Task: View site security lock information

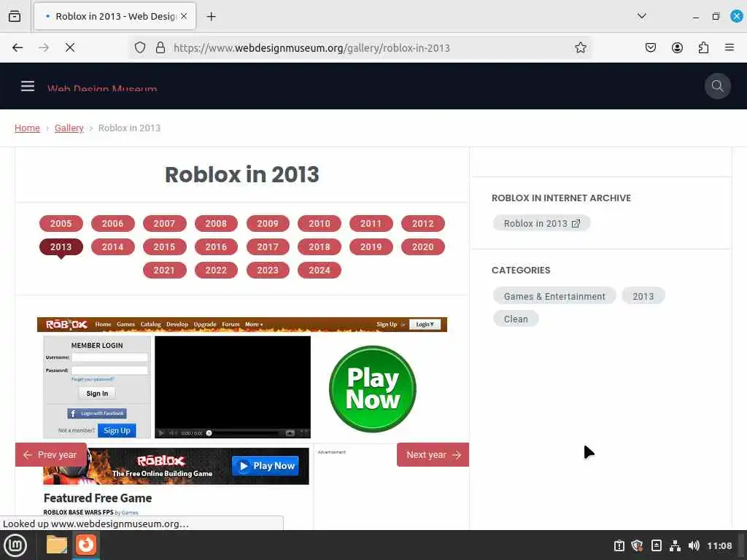Action: point(160,47)
